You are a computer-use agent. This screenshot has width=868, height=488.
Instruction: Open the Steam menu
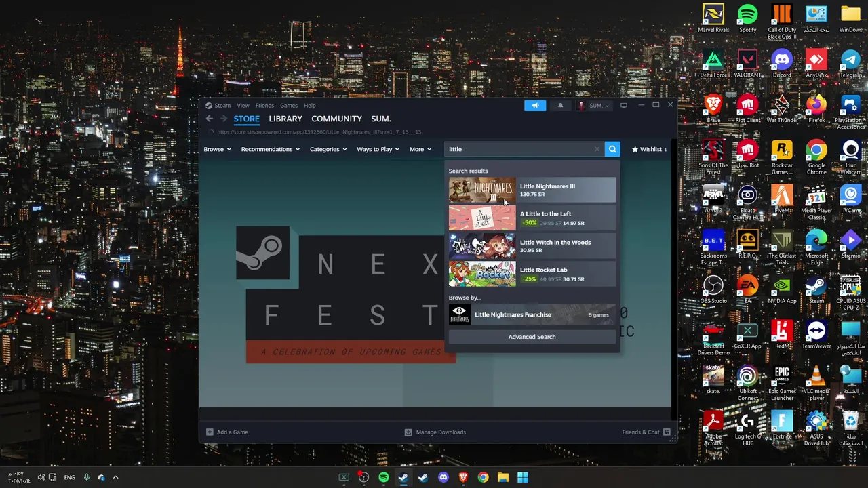click(218, 106)
